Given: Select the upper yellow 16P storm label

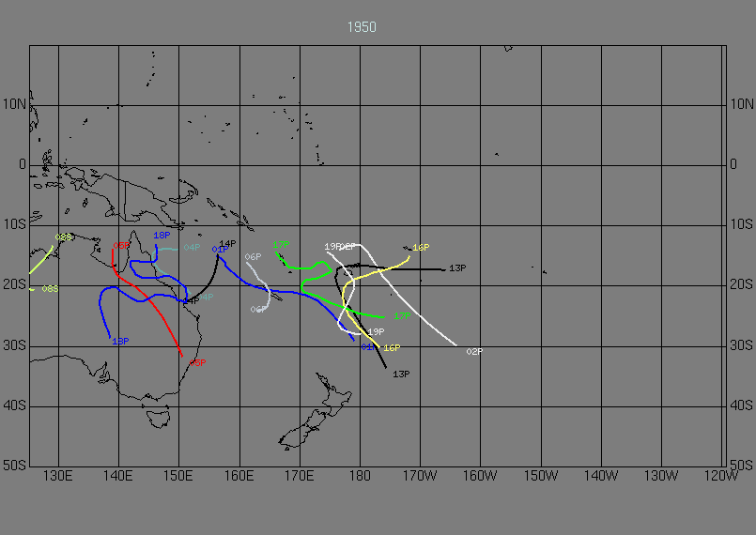Looking at the screenshot, I should [x=421, y=248].
